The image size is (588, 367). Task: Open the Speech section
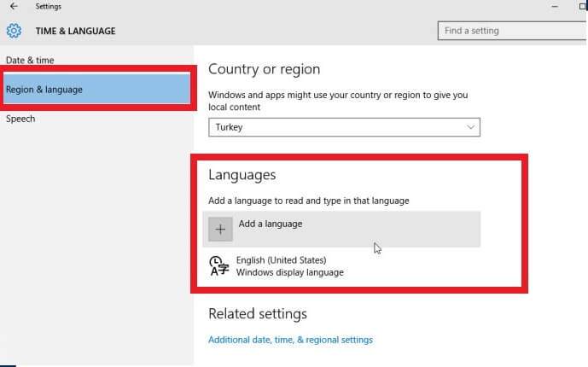point(20,119)
